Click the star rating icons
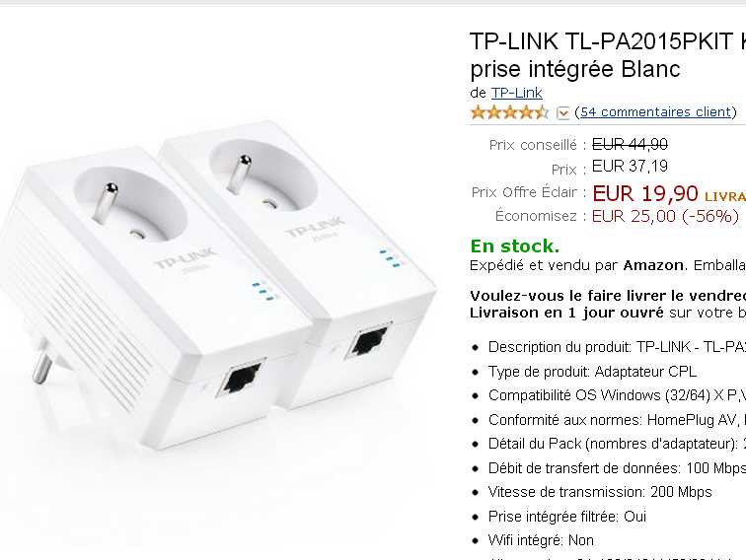The image size is (746, 560). [509, 112]
